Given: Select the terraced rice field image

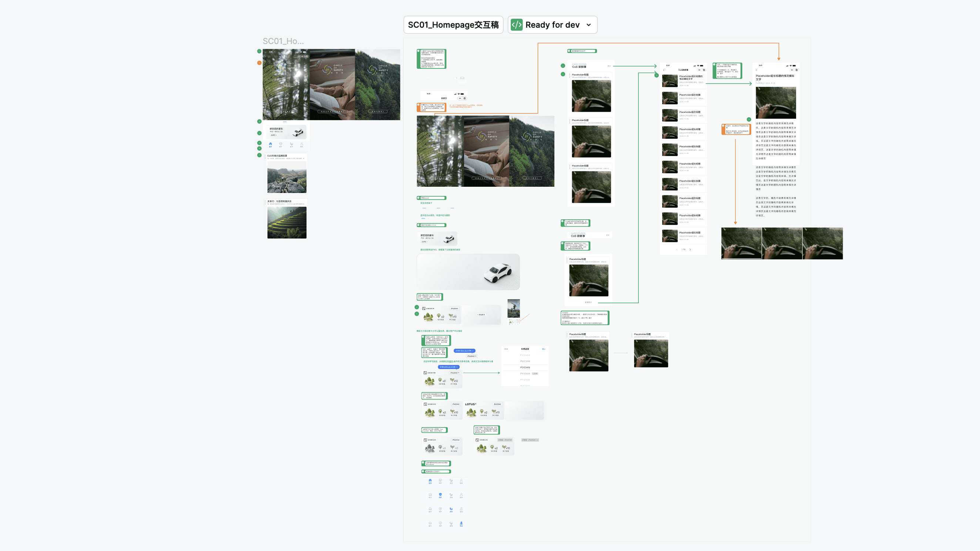Looking at the screenshot, I should point(287,223).
